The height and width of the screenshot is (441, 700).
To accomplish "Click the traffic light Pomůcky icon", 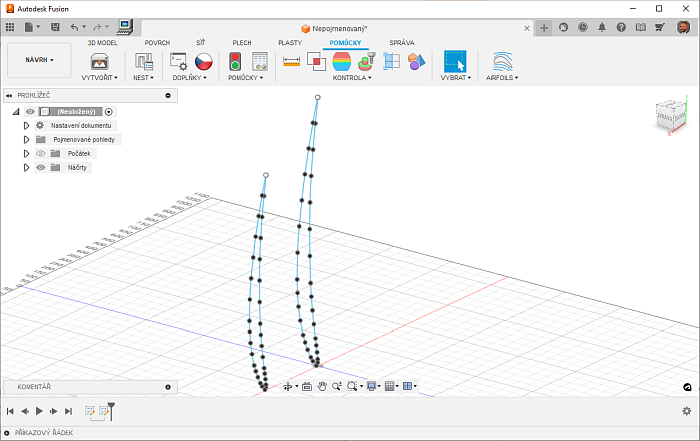I will click(236, 61).
